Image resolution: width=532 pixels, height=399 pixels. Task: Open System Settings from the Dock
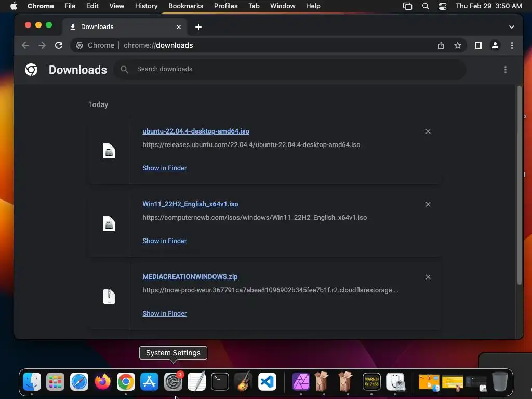pyautogui.click(x=173, y=382)
